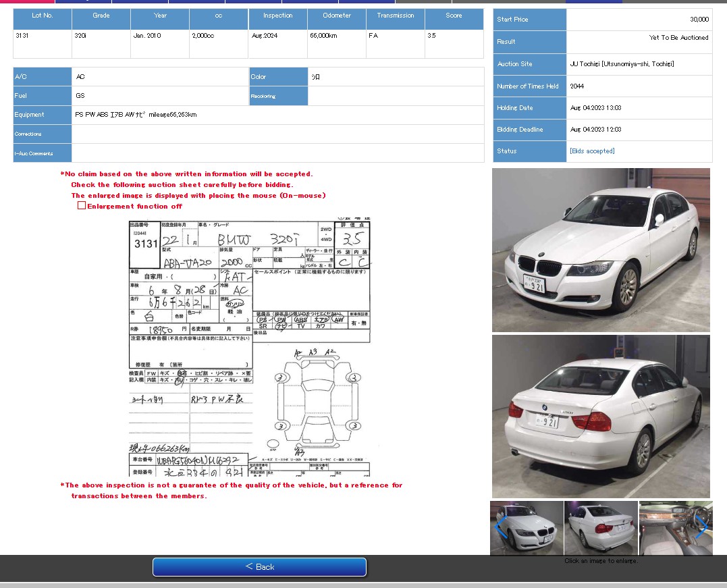
Task: Select the GS fuel value
Action: 80,96
